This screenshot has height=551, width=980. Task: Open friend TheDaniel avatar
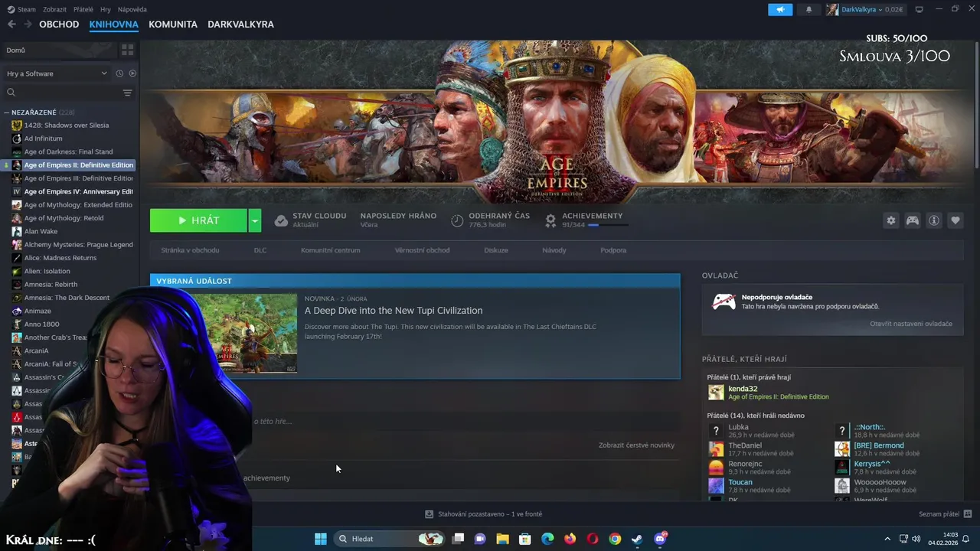tap(716, 449)
